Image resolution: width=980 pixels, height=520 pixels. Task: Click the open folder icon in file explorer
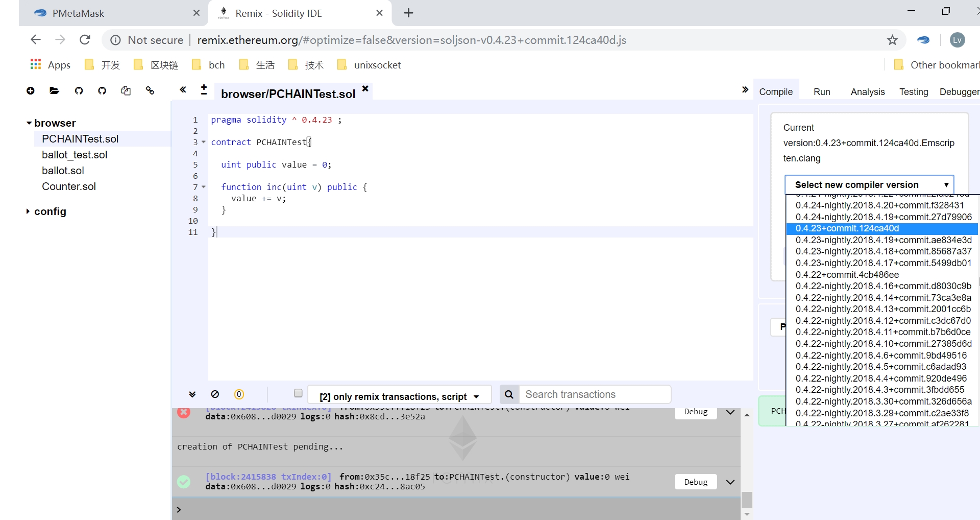click(54, 91)
